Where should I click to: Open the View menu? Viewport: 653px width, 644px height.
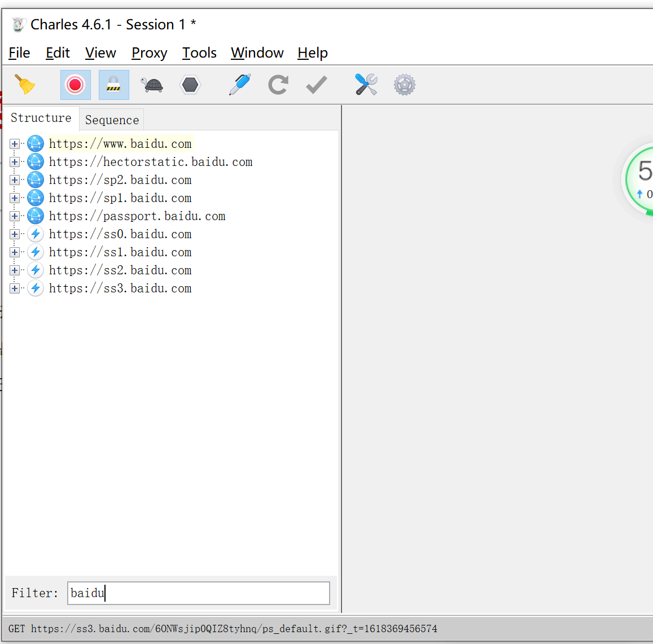(x=100, y=53)
